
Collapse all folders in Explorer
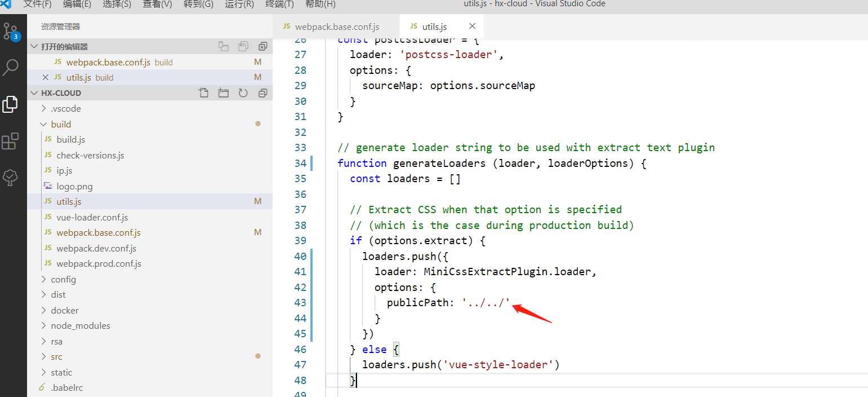[x=262, y=92]
